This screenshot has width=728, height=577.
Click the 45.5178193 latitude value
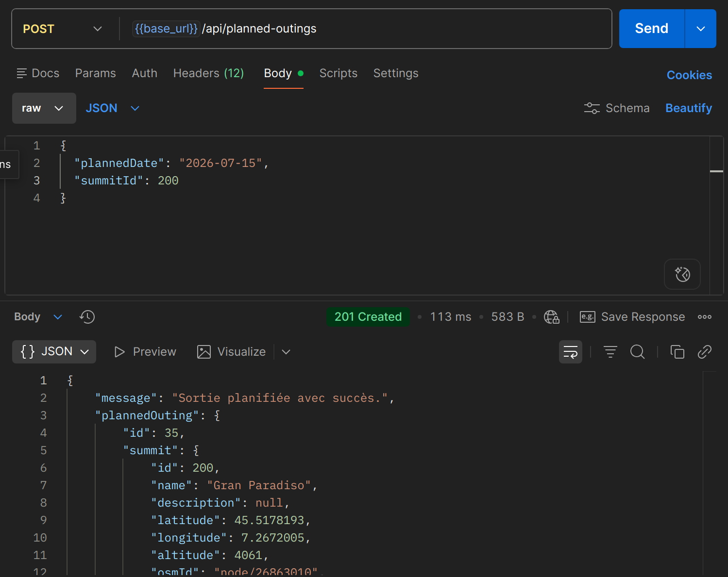click(269, 520)
